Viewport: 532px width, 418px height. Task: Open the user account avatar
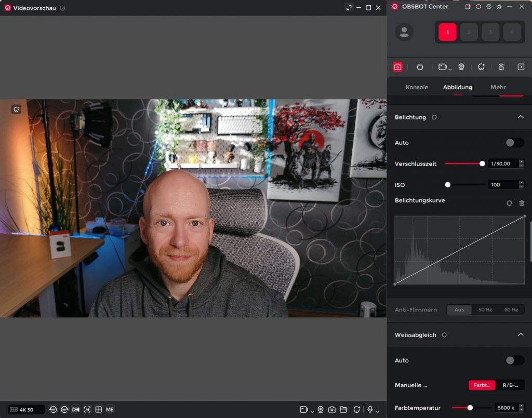tap(404, 32)
